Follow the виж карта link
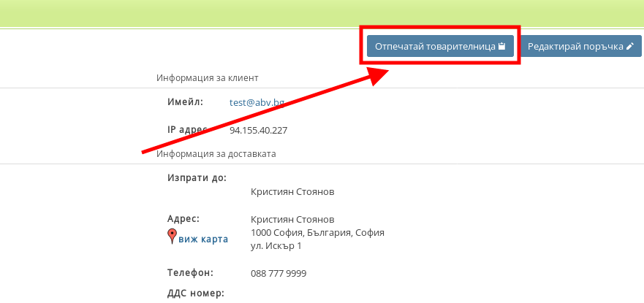The image size is (644, 303). coord(203,239)
